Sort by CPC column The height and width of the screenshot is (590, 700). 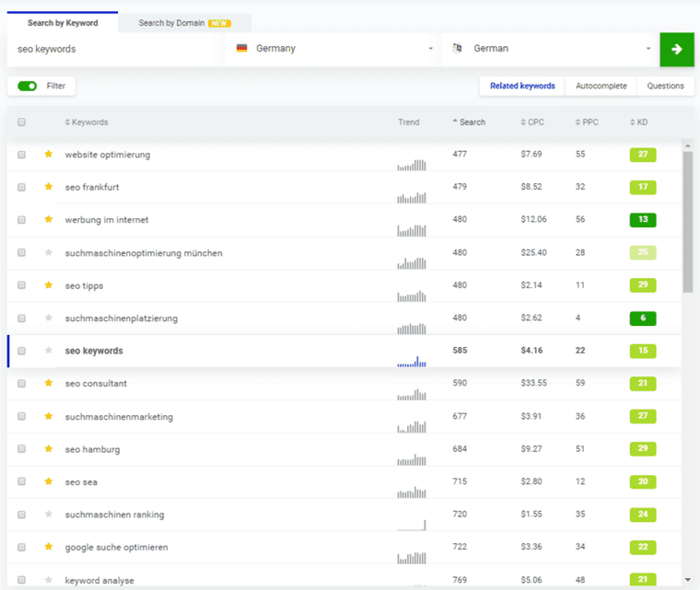tap(532, 121)
